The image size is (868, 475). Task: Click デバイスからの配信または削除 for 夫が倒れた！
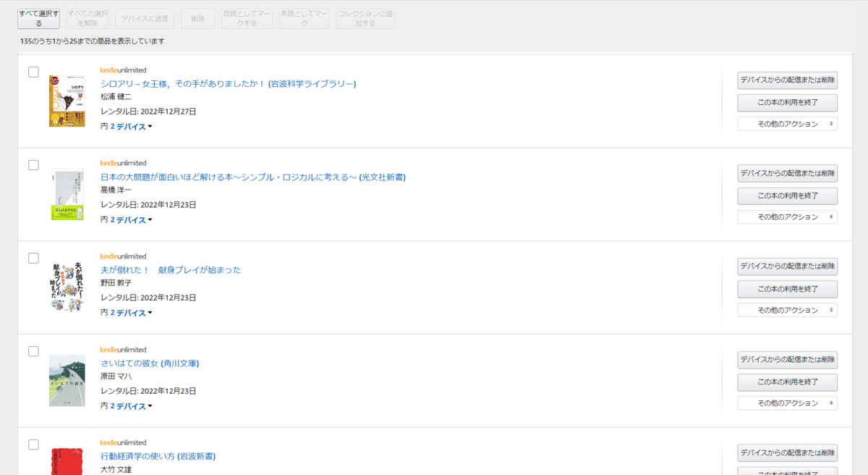coord(788,266)
